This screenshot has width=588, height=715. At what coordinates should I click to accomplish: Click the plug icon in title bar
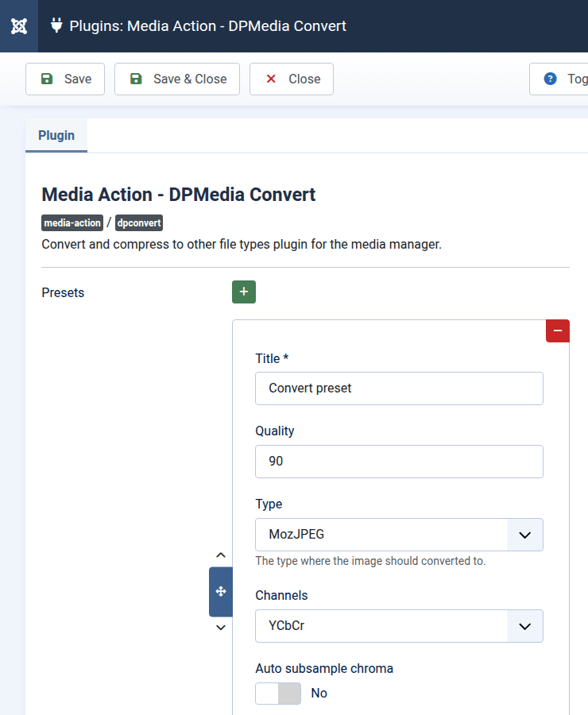[x=56, y=25]
